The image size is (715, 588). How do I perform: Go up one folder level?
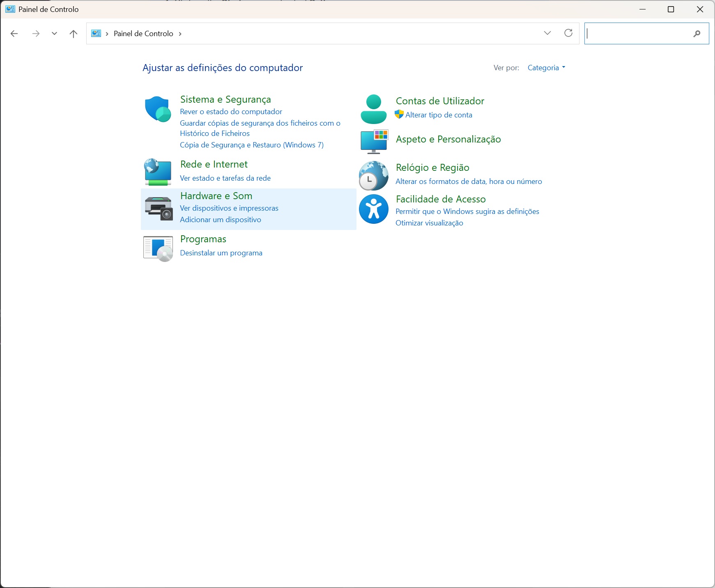click(x=74, y=34)
